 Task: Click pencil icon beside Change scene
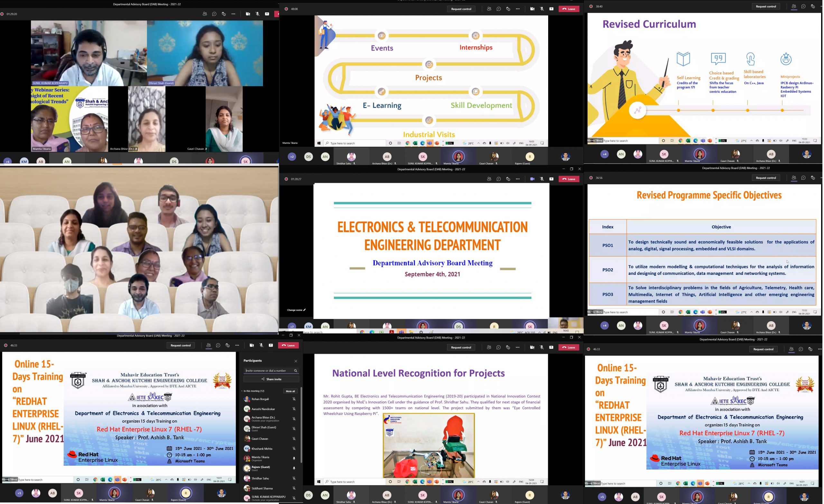[x=304, y=310]
